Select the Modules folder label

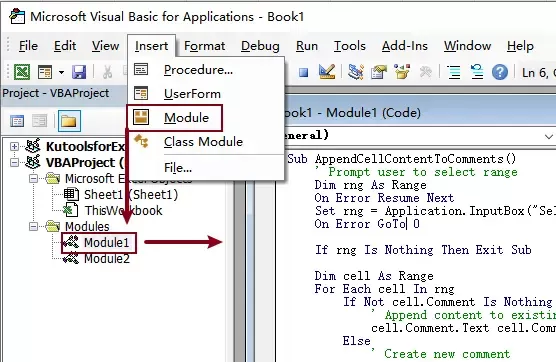(x=87, y=227)
